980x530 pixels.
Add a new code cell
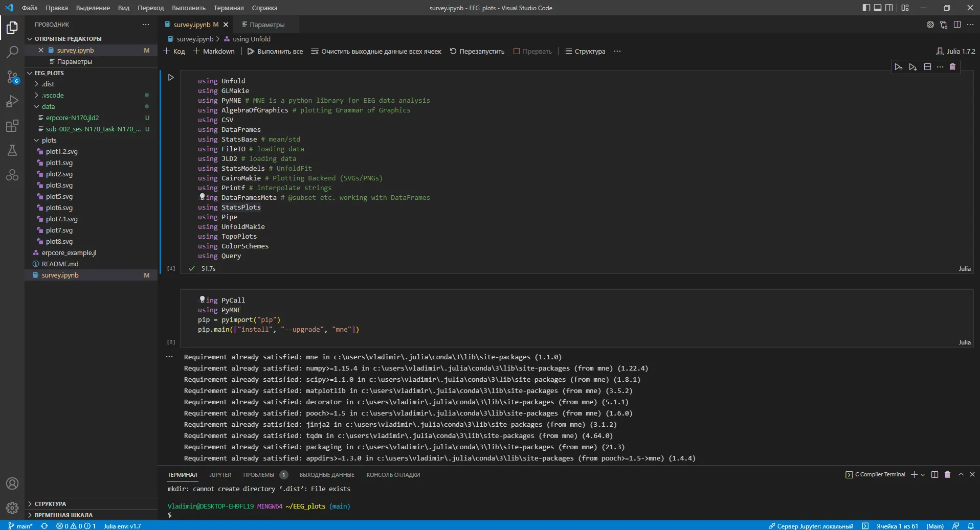[x=174, y=51]
